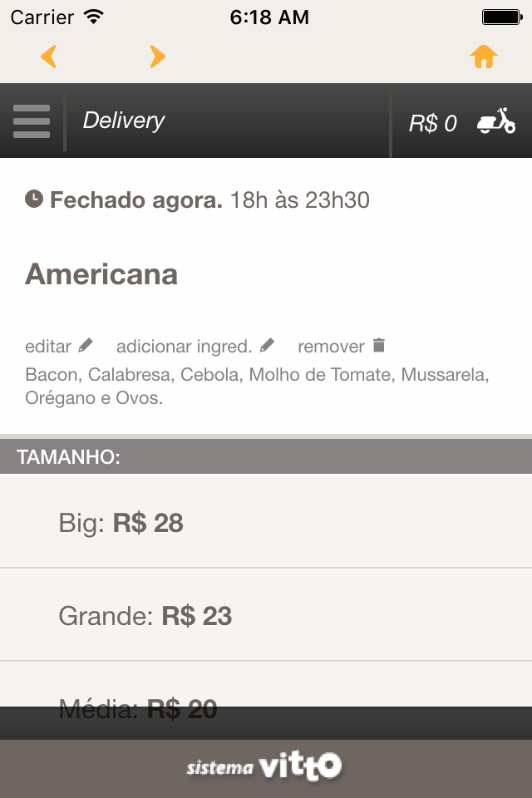Tap the orange forward arrow
This screenshot has width=532, height=798.
[158, 57]
